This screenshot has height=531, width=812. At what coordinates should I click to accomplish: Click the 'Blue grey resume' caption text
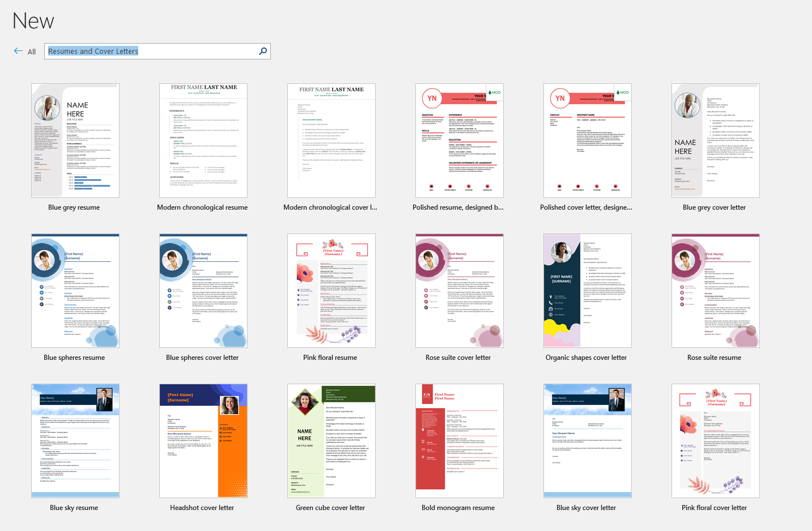74,207
